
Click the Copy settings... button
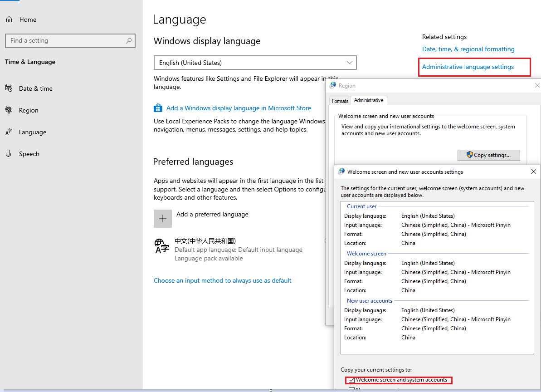tap(488, 155)
